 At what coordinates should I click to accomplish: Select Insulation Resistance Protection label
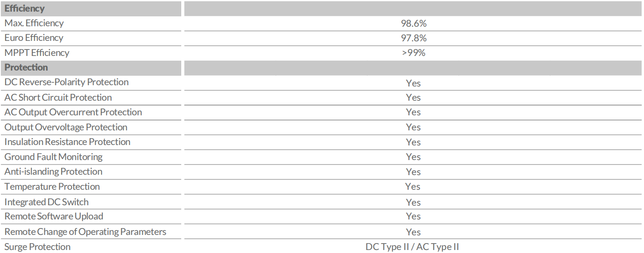pos(67,142)
